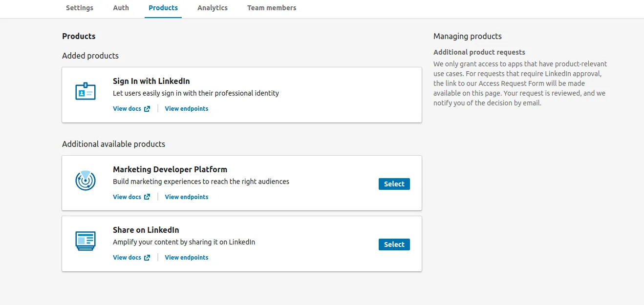644x305 pixels.
Task: Open the Team members tab
Action: tap(272, 8)
